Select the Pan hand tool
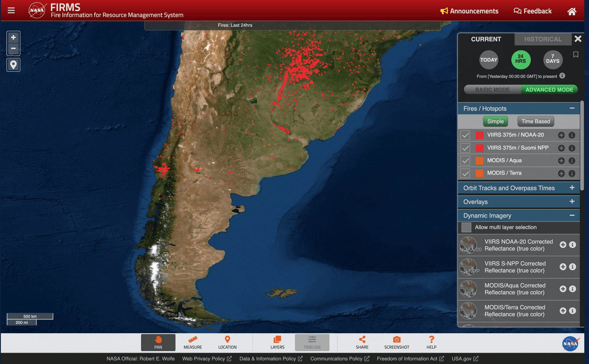This screenshot has height=364, width=589. pyautogui.click(x=158, y=343)
